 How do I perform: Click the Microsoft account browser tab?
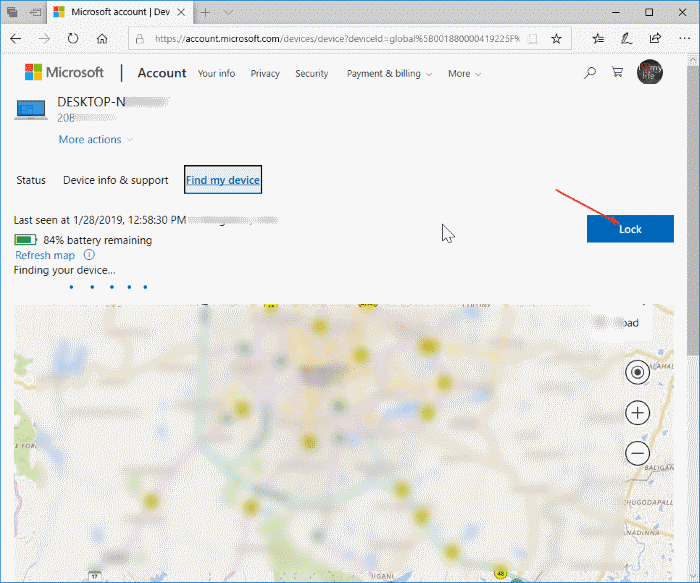[x=120, y=12]
